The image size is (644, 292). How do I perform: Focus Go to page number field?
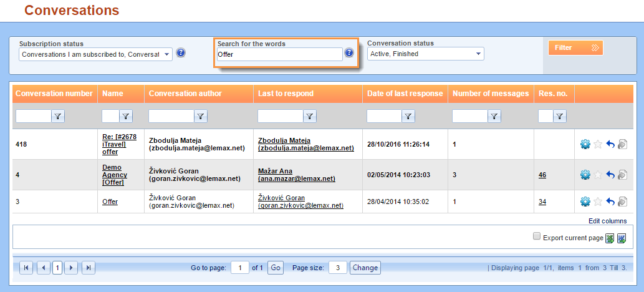tap(240, 268)
